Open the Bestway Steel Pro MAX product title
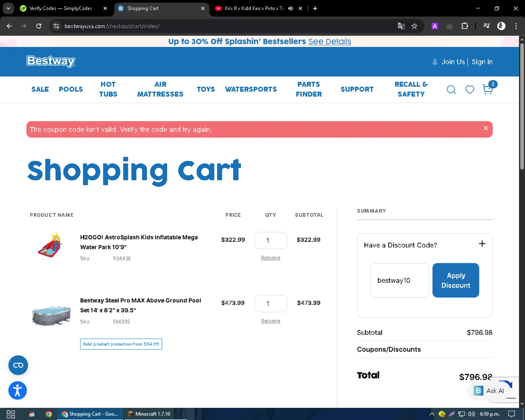Viewport: 525px width, 420px height. tap(141, 305)
